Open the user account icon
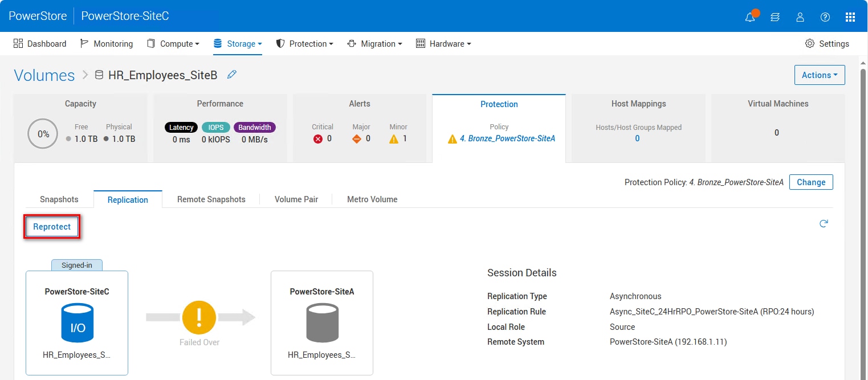The width and height of the screenshot is (868, 380). click(x=800, y=17)
